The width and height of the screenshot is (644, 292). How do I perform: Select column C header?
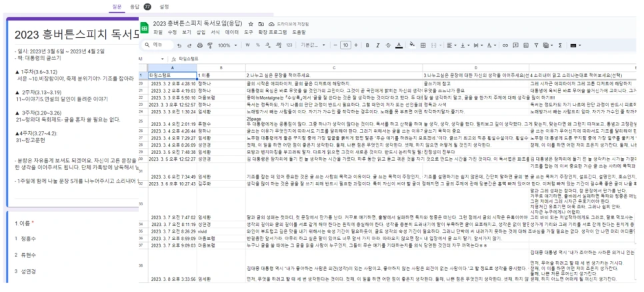334,67
